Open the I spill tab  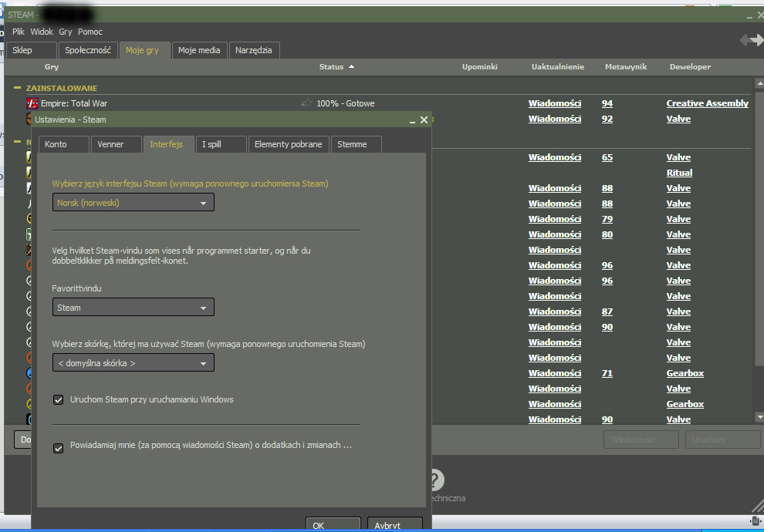(221, 144)
